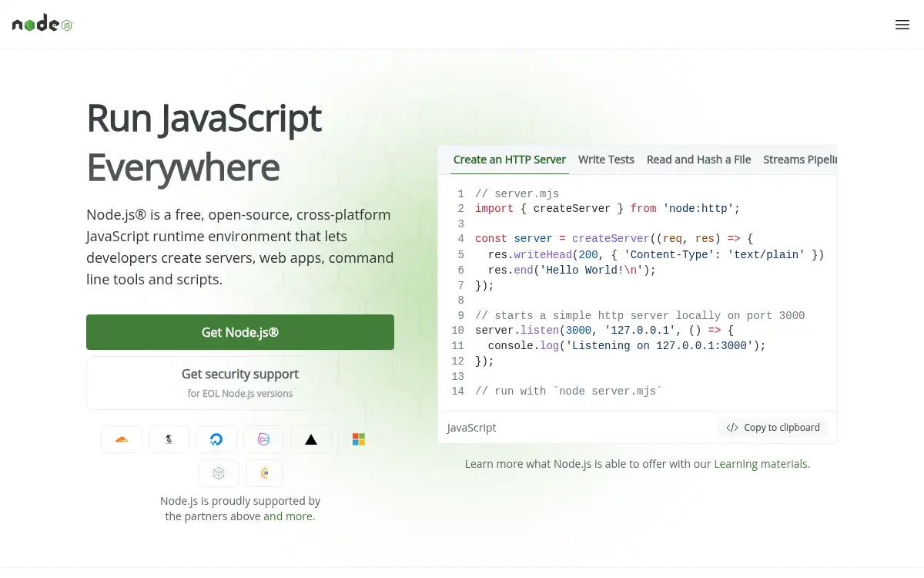
Task: Click the res.end 'Hello World!' line
Action: [x=572, y=270]
